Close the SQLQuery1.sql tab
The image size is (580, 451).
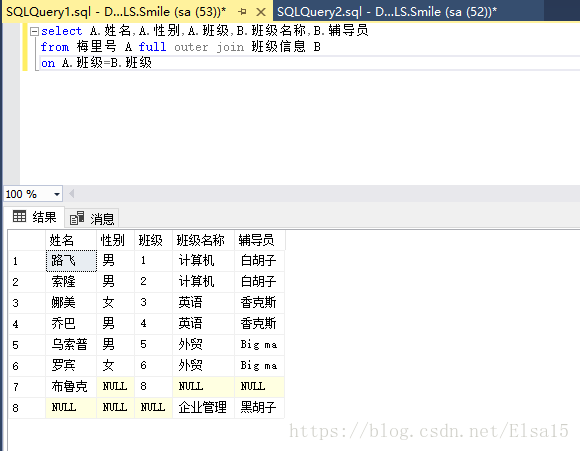click(261, 12)
